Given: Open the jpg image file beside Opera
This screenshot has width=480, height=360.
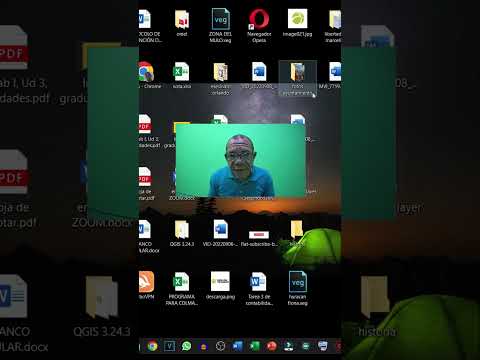Looking at the screenshot, I should pyautogui.click(x=297, y=23).
